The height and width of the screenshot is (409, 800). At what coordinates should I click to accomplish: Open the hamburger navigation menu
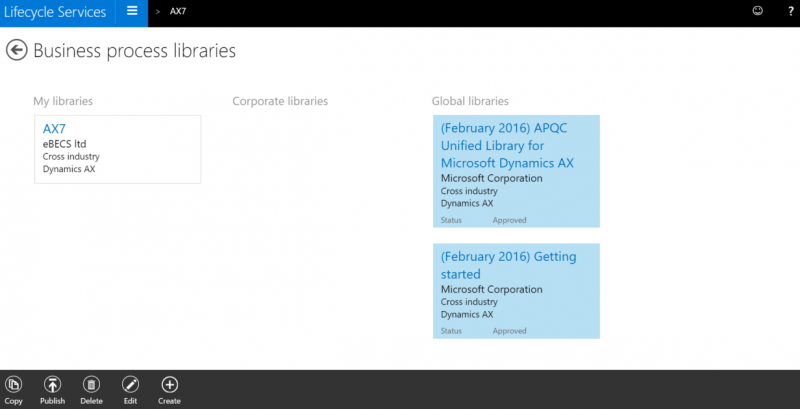(132, 11)
